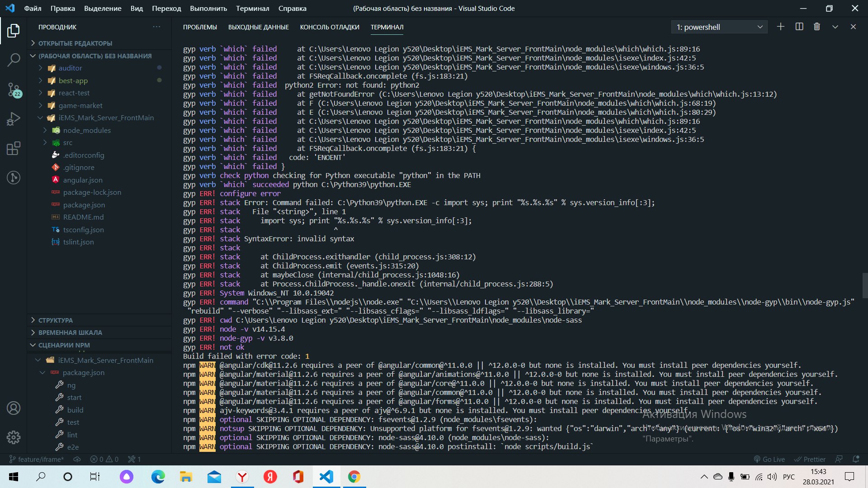Click the feature/iframe* branch in status bar
This screenshot has height=488, width=868.
pyautogui.click(x=37, y=459)
